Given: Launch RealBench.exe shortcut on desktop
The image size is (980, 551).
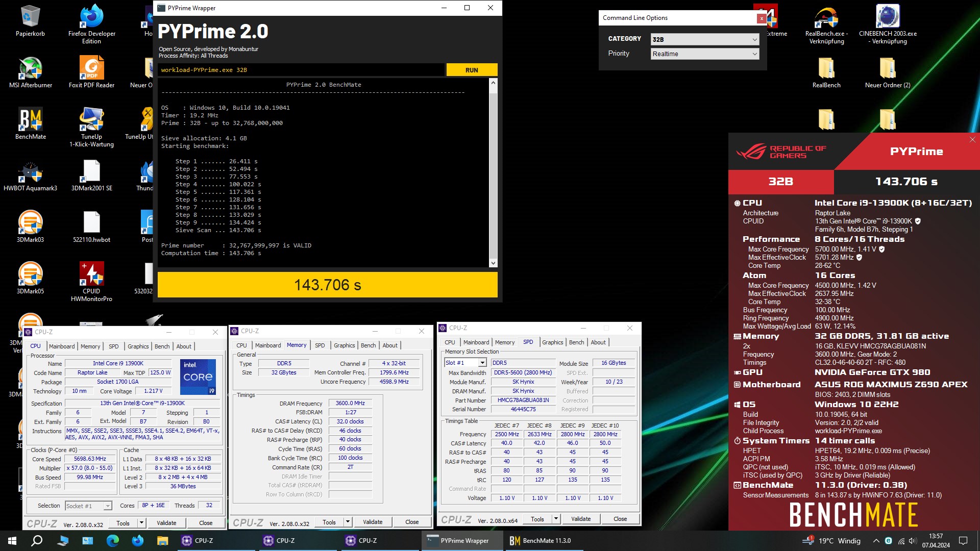Looking at the screenshot, I should click(826, 23).
